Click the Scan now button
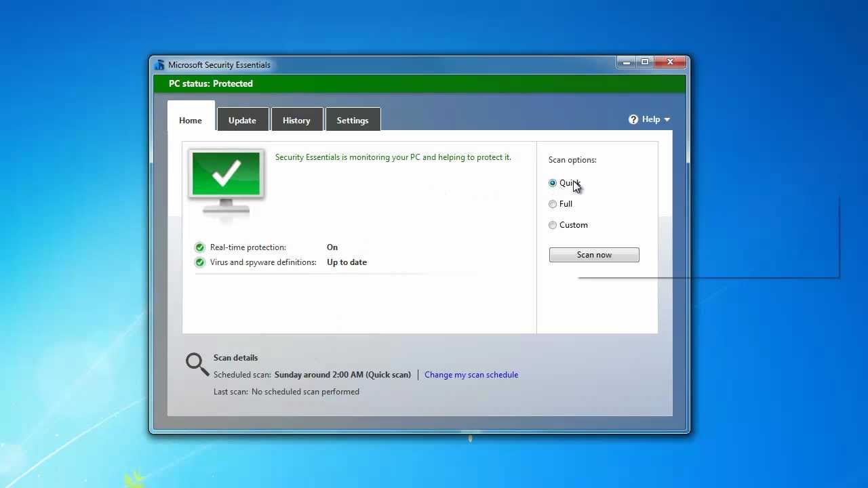The image size is (868, 488). [594, 255]
